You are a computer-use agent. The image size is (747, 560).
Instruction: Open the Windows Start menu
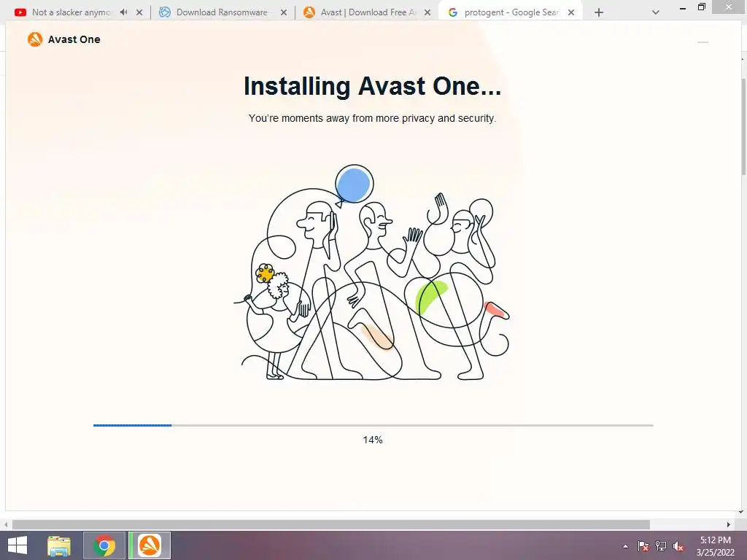pyautogui.click(x=18, y=545)
